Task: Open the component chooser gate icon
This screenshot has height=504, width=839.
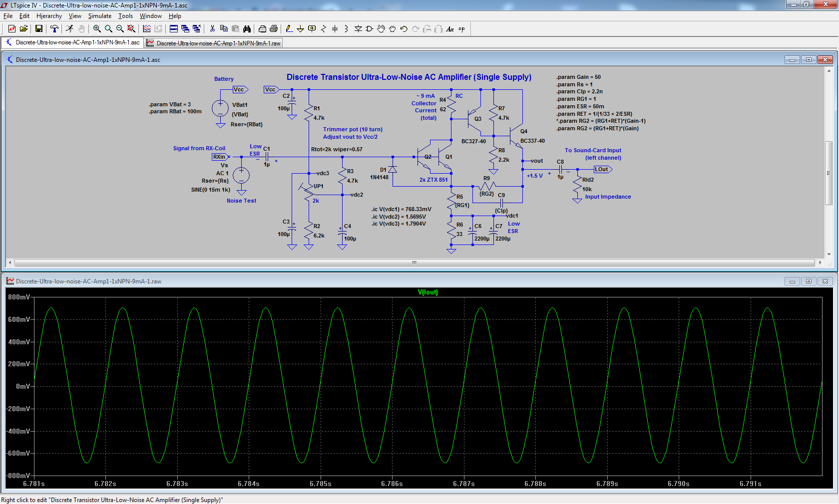Action: pos(370,29)
